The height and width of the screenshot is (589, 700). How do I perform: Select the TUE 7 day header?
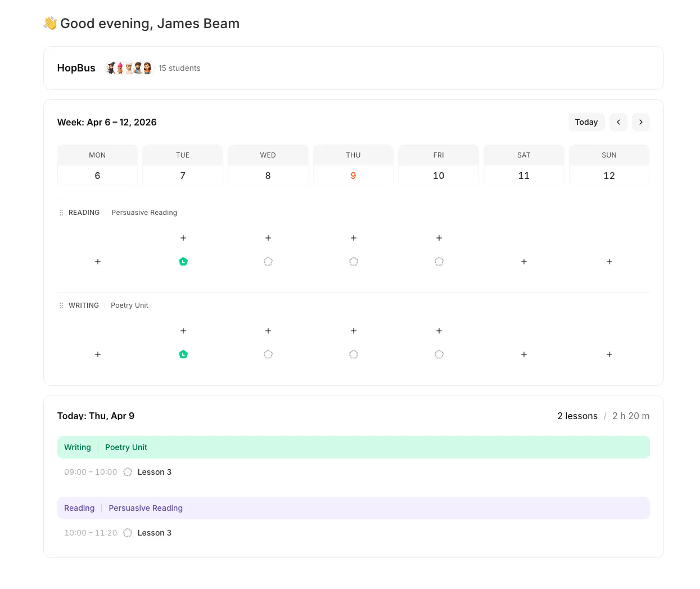point(183,165)
